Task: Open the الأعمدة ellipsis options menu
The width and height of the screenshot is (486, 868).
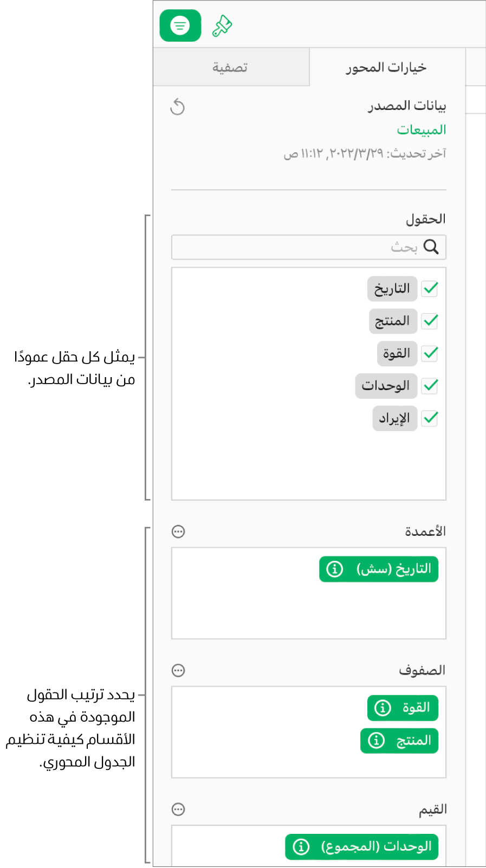Action: pyautogui.click(x=178, y=532)
